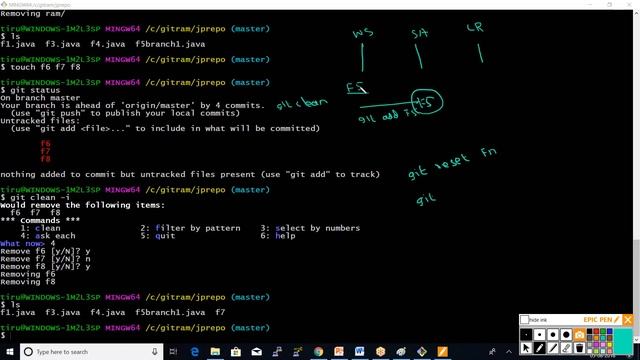This screenshot has width=640, height=360.
Task: Open File Explorer from the taskbar
Action: coord(215,351)
